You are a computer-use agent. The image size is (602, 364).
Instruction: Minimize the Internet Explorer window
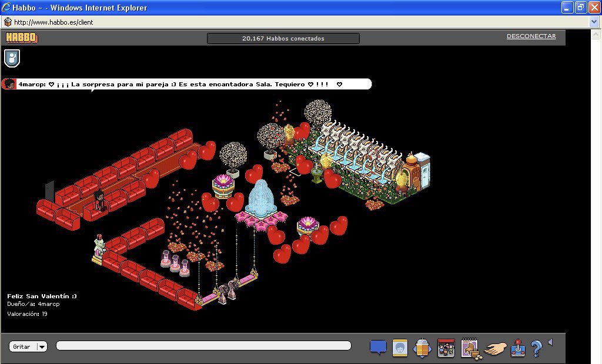click(x=567, y=7)
